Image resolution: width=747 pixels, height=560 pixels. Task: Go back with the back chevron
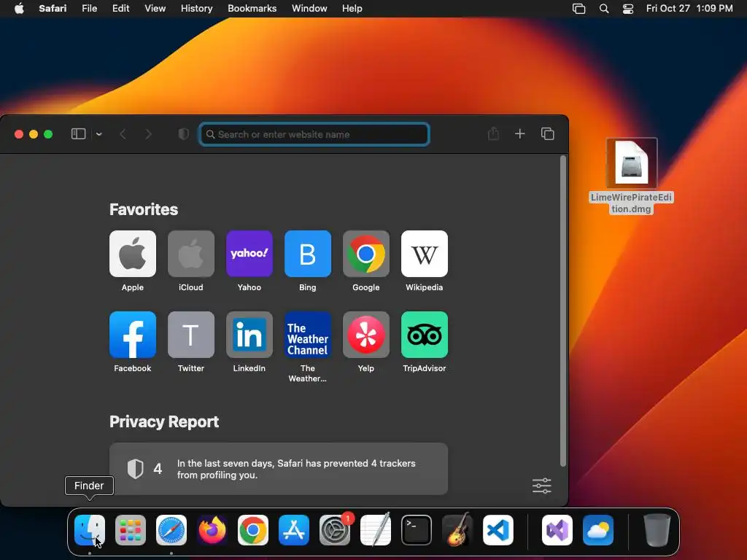coord(123,134)
